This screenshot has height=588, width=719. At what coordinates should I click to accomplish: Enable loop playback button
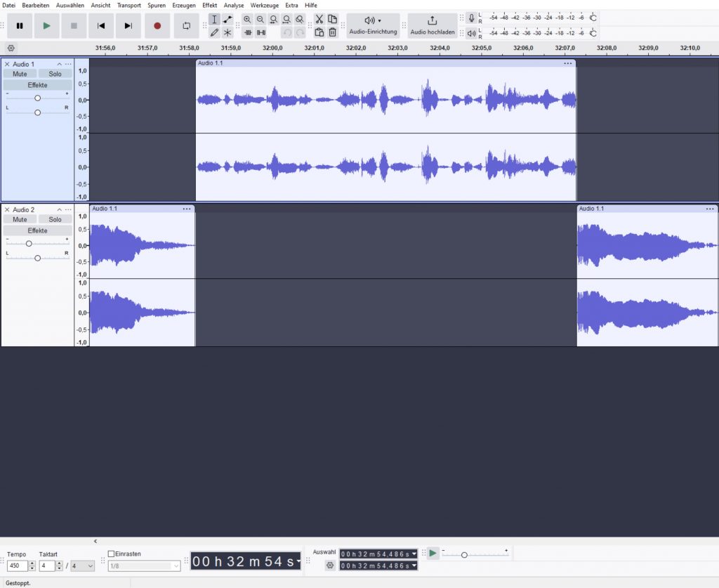tap(186, 26)
